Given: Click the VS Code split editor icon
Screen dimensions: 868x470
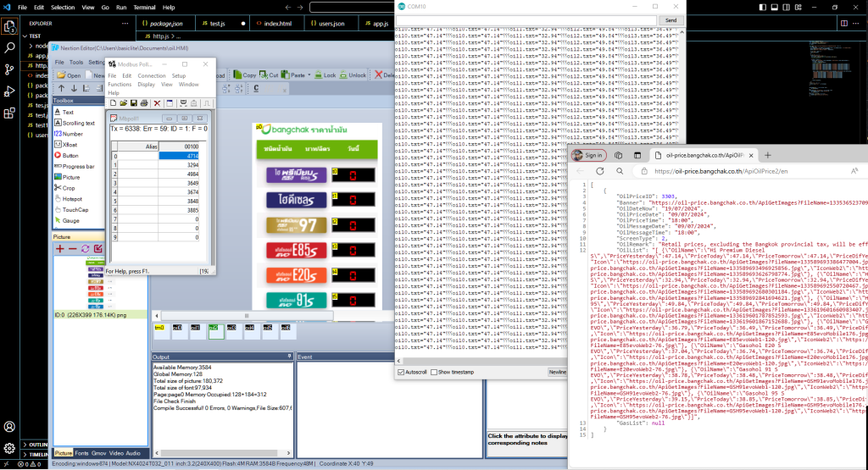Looking at the screenshot, I should click(x=844, y=23).
